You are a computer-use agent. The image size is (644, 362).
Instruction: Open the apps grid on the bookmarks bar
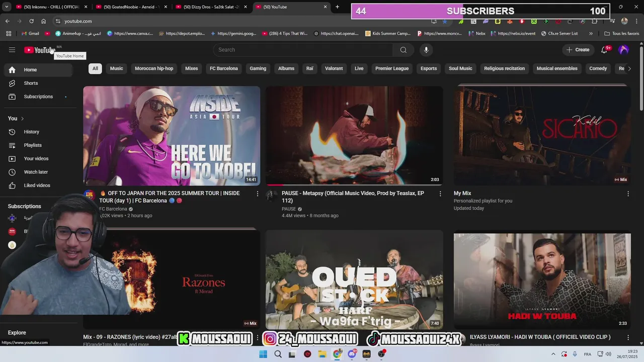pos(9,34)
